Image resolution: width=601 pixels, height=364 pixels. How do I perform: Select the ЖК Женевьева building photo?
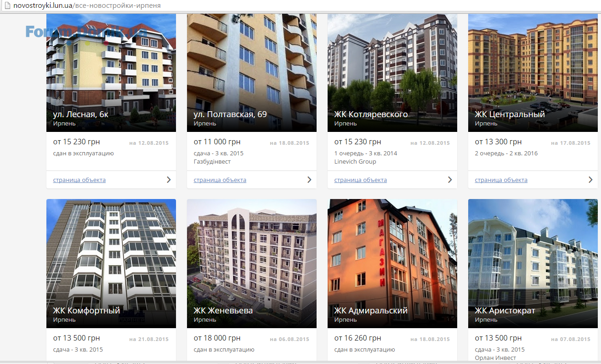(252, 263)
